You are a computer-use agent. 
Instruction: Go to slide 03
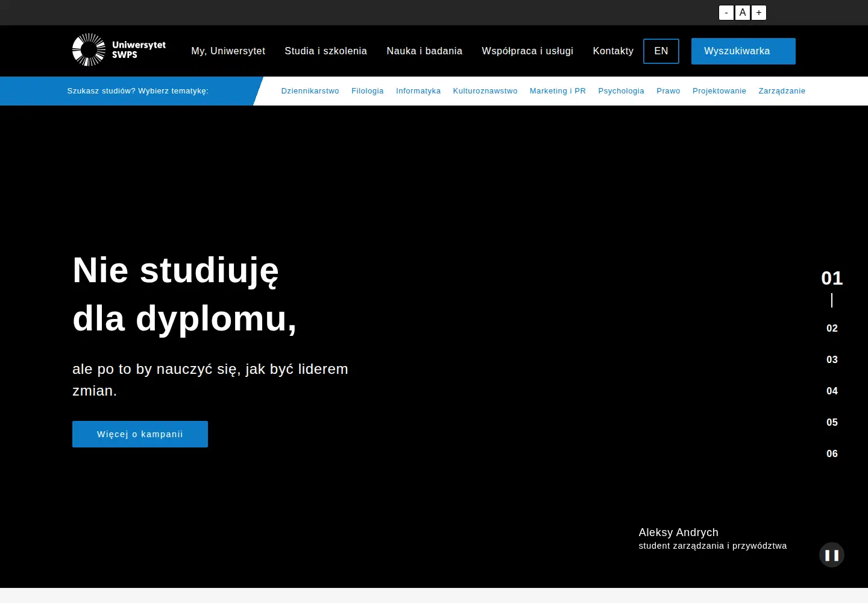(x=832, y=360)
